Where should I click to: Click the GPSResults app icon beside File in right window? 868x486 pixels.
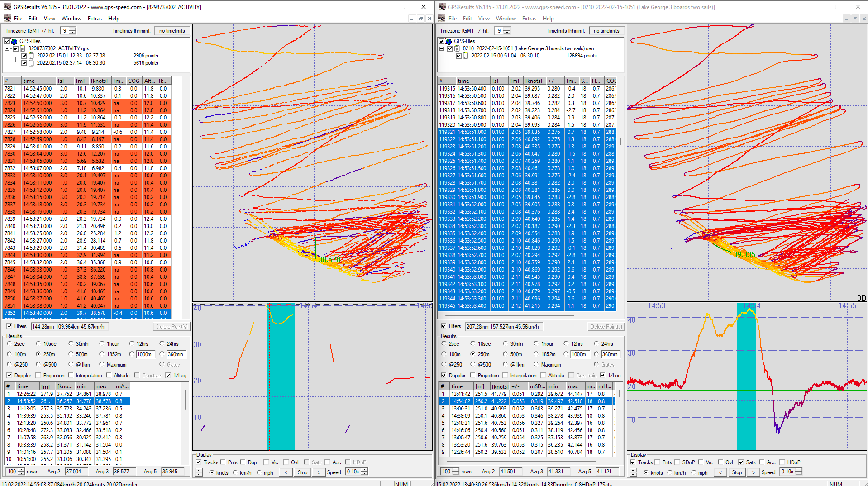point(441,19)
